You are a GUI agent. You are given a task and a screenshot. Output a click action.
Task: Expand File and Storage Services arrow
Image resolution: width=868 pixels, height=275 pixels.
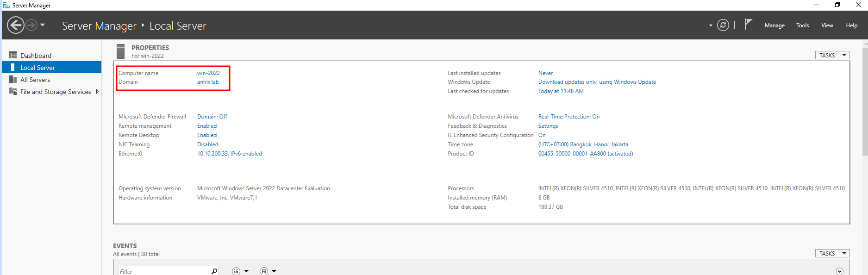pyautogui.click(x=97, y=92)
